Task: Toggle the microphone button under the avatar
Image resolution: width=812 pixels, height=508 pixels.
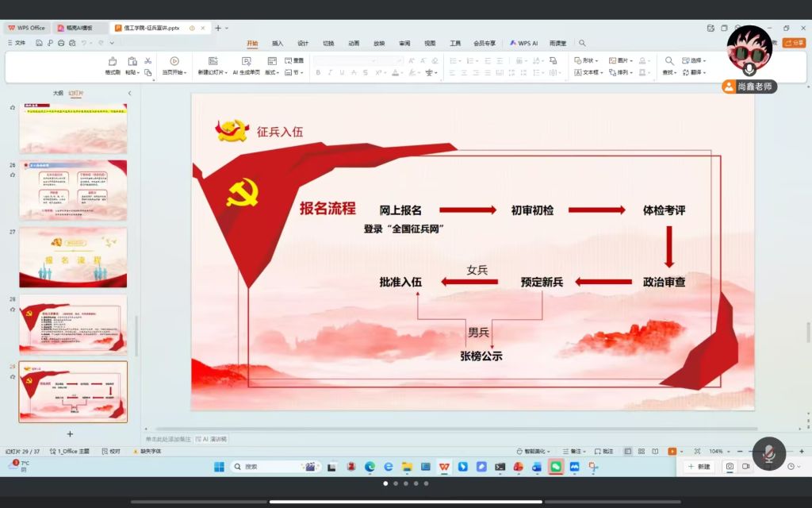Action: 749,70
